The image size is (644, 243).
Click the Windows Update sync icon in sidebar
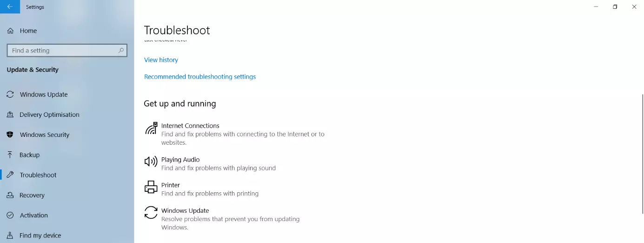coord(10,94)
